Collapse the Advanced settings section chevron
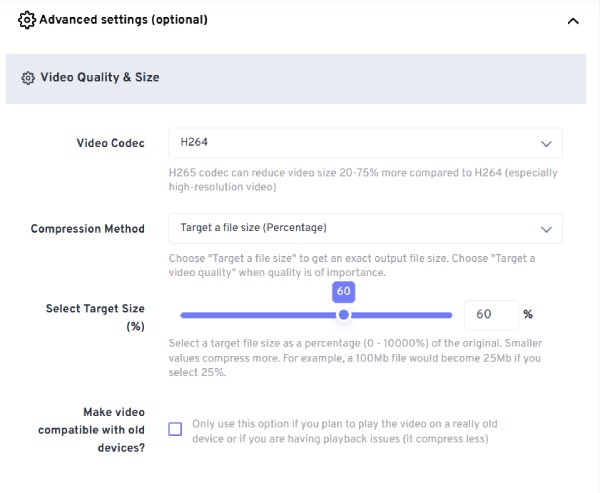This screenshot has height=493, width=600. pyautogui.click(x=573, y=21)
